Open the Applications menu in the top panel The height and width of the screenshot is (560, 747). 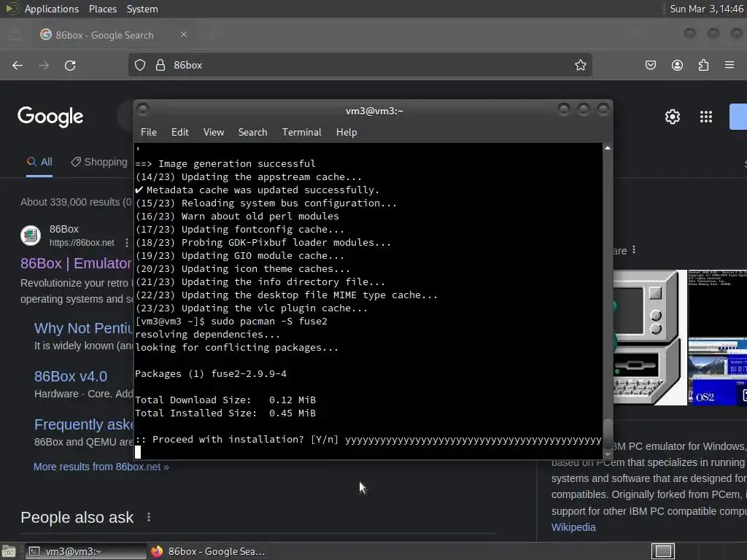(x=52, y=9)
